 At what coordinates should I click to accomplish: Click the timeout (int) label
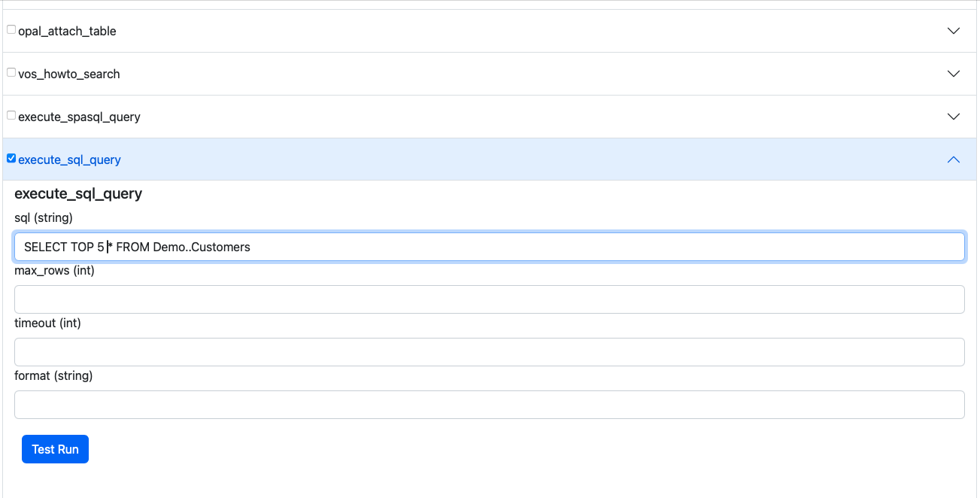click(x=47, y=323)
